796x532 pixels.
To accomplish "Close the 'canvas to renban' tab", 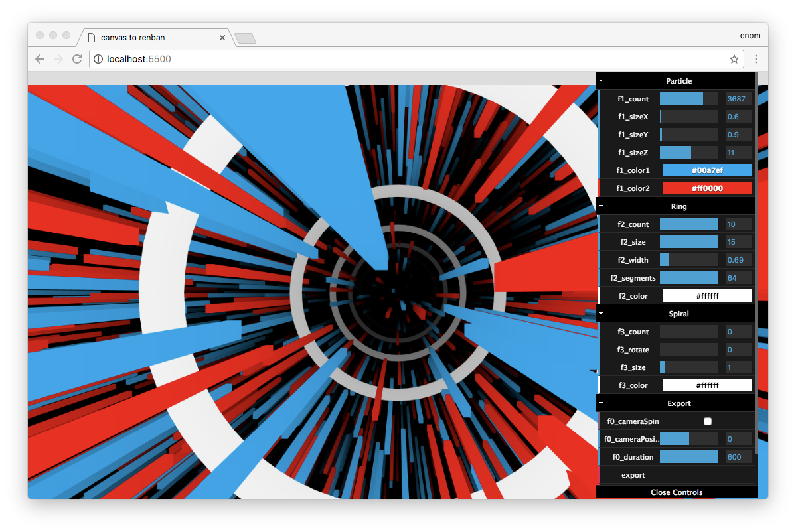I will point(222,38).
